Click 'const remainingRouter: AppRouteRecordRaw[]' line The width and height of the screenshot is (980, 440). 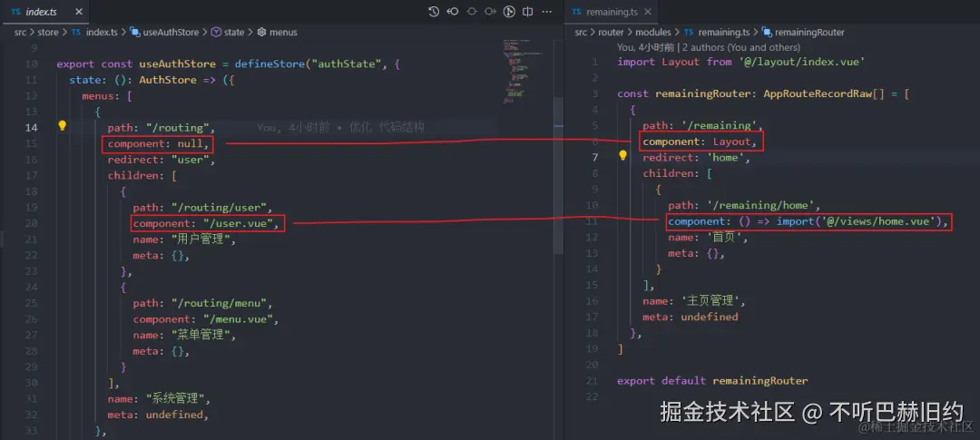point(764,93)
